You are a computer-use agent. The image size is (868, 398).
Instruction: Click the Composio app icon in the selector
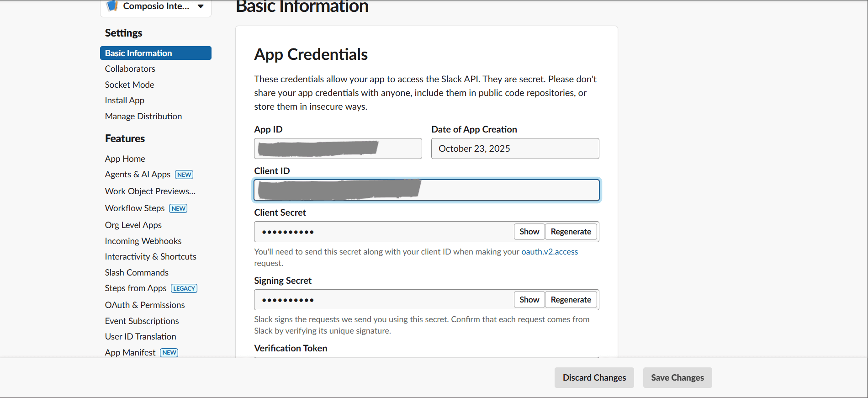pos(112,5)
